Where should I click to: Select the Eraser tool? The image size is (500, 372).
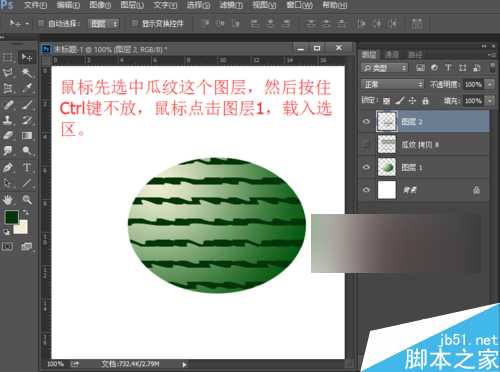[8, 135]
